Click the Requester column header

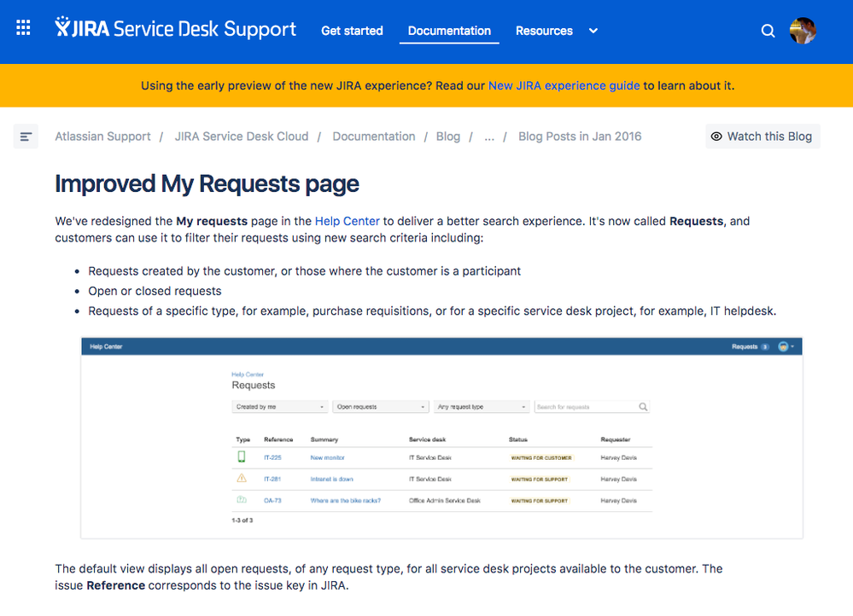(616, 439)
